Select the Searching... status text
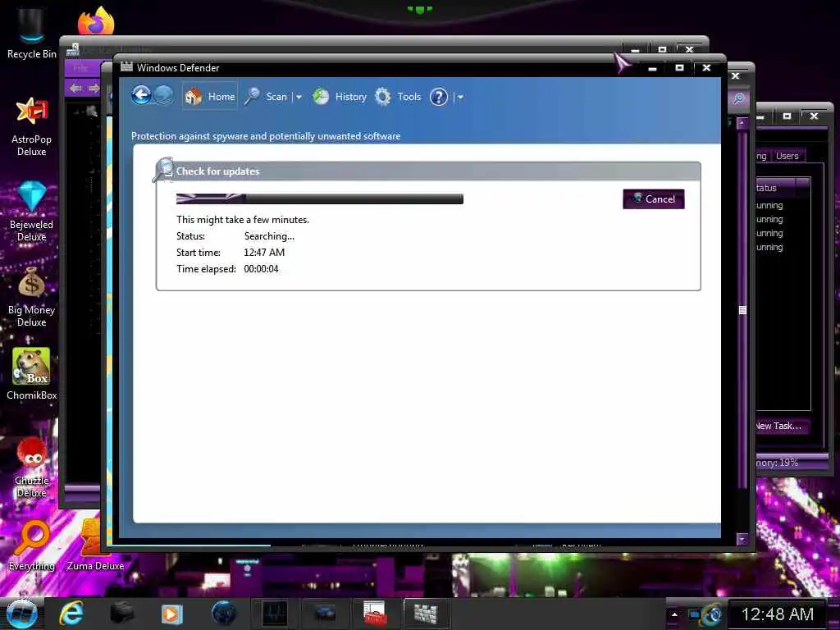Image resolution: width=840 pixels, height=630 pixels. pyautogui.click(x=269, y=236)
